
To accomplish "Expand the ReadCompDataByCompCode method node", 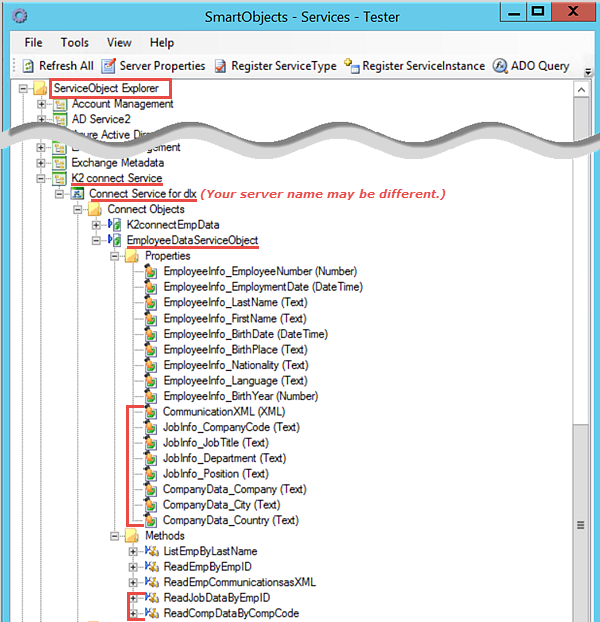I will 133,613.
